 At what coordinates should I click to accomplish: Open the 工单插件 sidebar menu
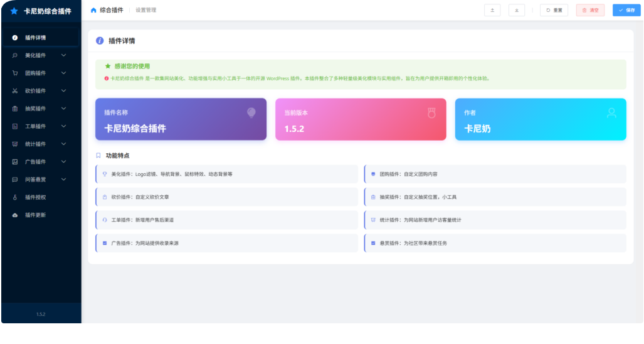click(x=40, y=126)
